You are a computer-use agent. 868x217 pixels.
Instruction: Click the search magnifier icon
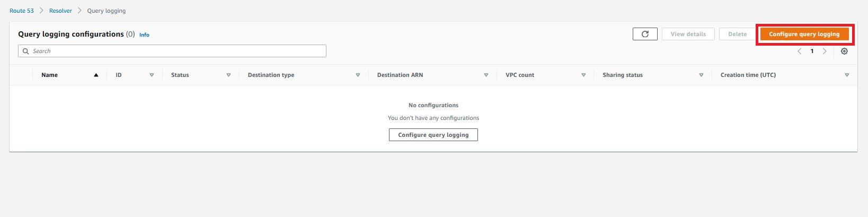(x=25, y=51)
